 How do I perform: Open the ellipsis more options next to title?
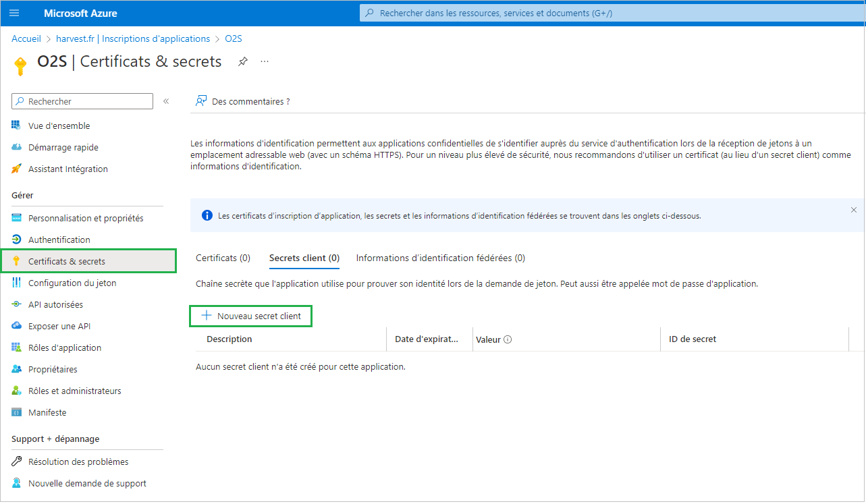point(265,61)
